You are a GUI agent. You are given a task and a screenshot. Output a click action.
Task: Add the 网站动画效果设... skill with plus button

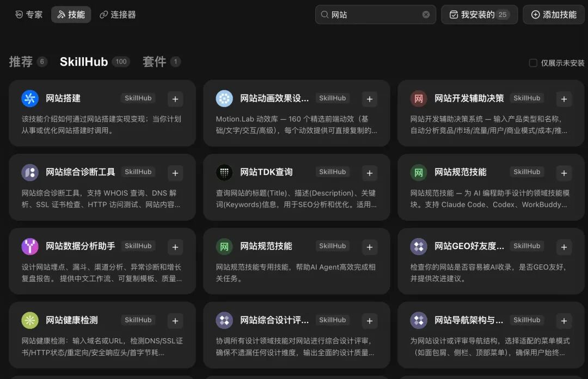[369, 99]
